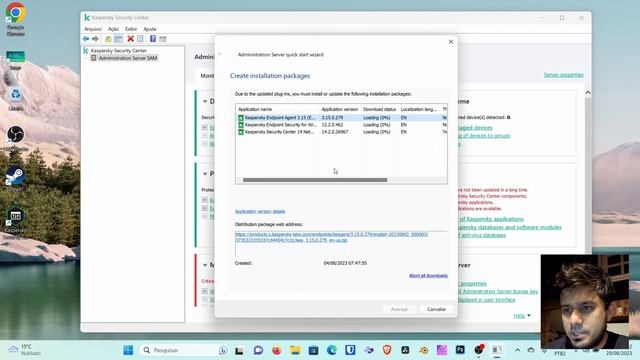Viewport: 640px width, 360px height.
Task: Expand first plus box in Deployment section
Action: click(204, 128)
